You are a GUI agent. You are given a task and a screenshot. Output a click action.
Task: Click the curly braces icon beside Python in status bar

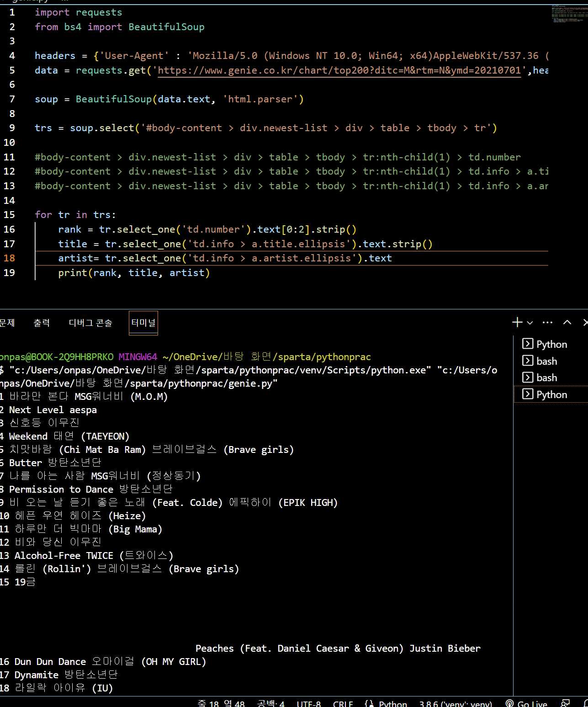point(370,703)
